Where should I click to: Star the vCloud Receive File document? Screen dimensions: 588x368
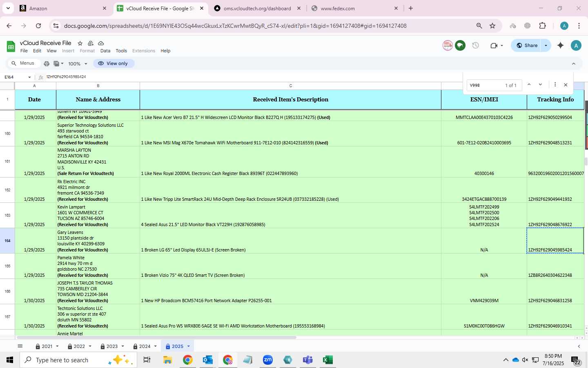click(x=80, y=43)
